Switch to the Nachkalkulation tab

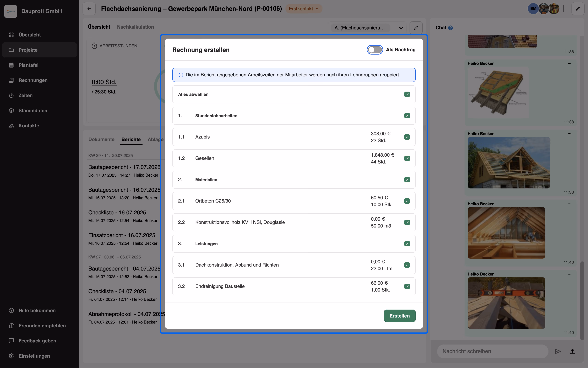tap(135, 27)
